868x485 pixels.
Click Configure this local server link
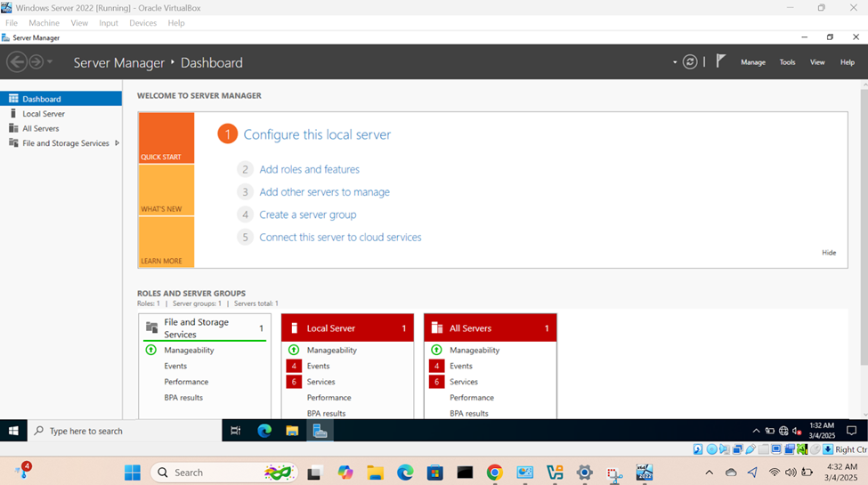click(x=317, y=134)
